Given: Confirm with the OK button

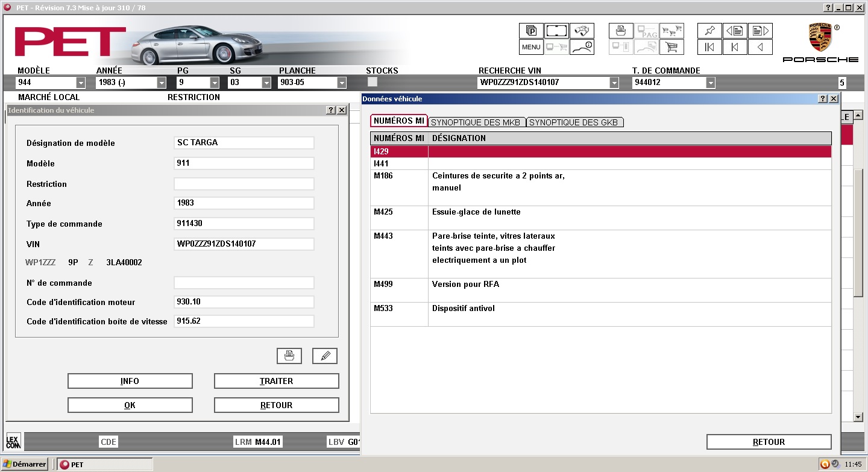Looking at the screenshot, I should 130,405.
